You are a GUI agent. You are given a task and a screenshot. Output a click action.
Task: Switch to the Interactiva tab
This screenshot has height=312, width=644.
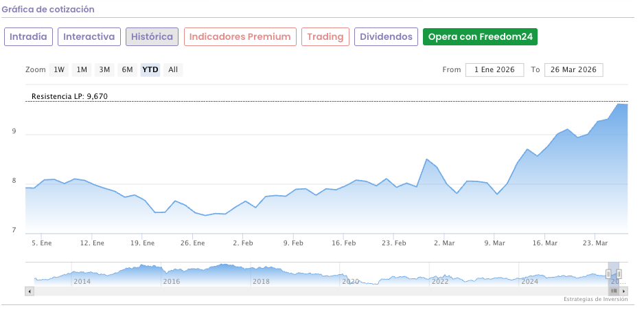pyautogui.click(x=89, y=36)
